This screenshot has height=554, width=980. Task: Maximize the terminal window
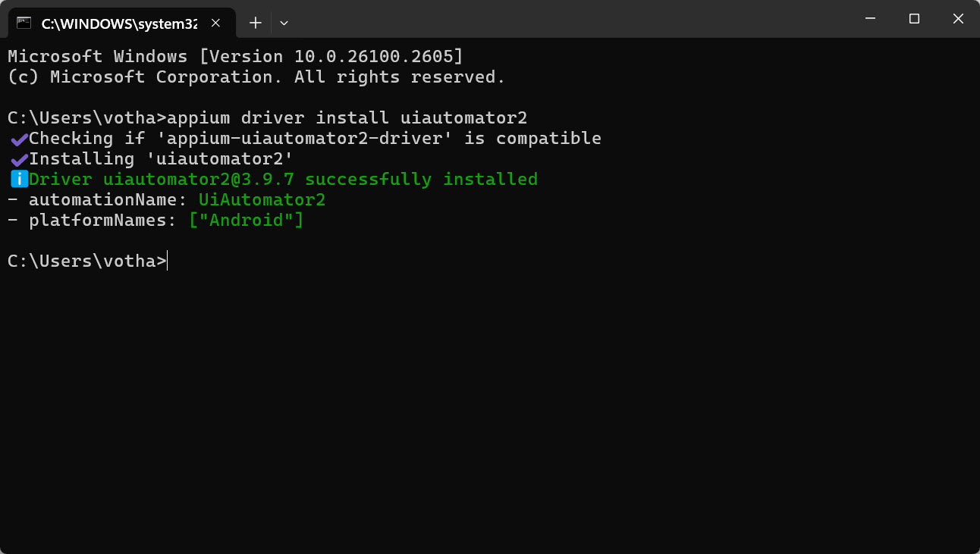pyautogui.click(x=914, y=19)
